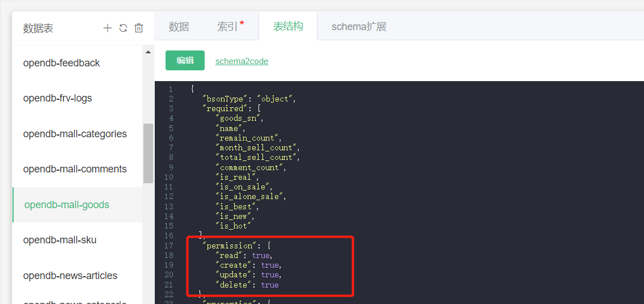Click line number 17 in gutter

(x=169, y=246)
